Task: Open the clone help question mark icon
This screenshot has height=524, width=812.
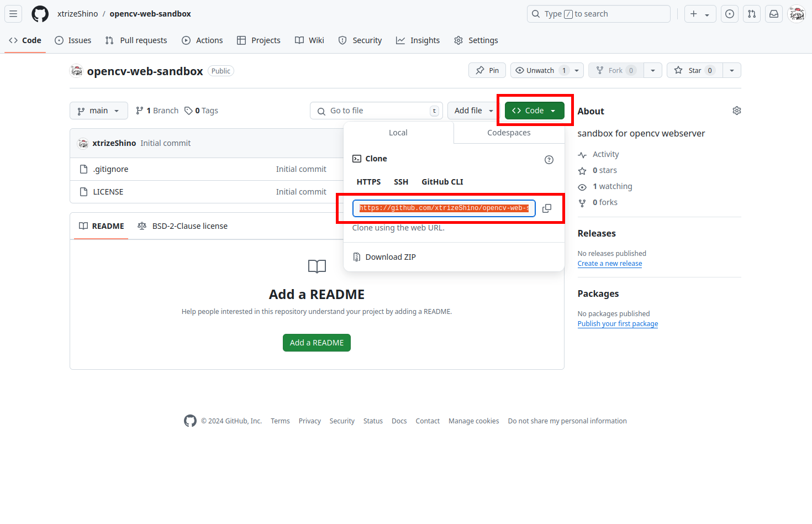Action: [x=549, y=159]
